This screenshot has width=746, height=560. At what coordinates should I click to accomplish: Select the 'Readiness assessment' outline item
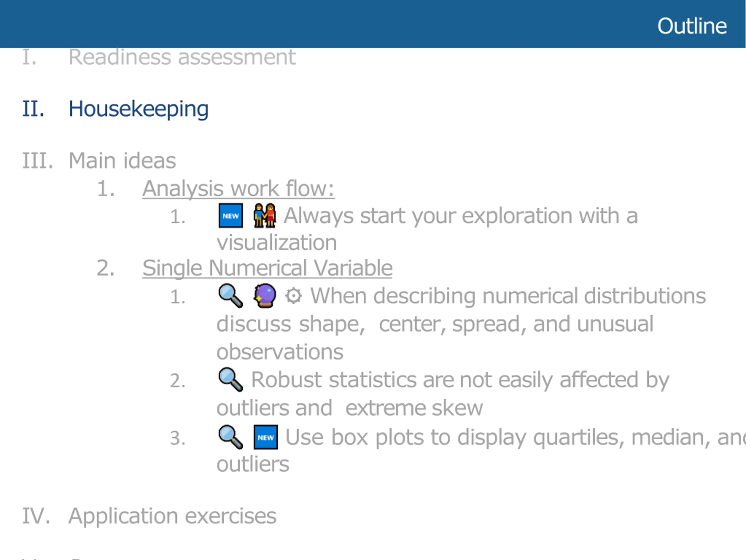point(182,57)
